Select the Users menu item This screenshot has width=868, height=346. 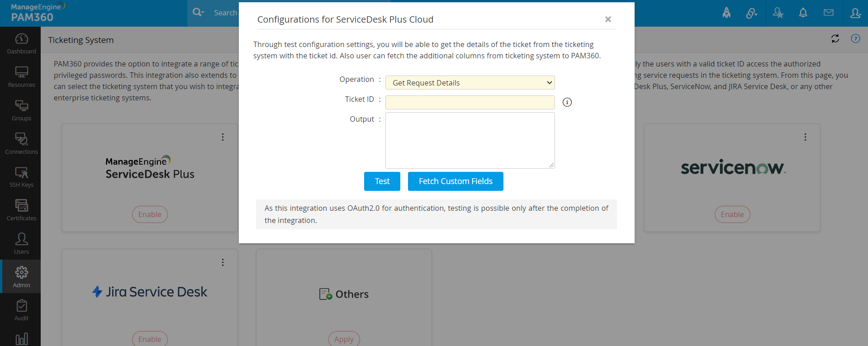(x=21, y=244)
